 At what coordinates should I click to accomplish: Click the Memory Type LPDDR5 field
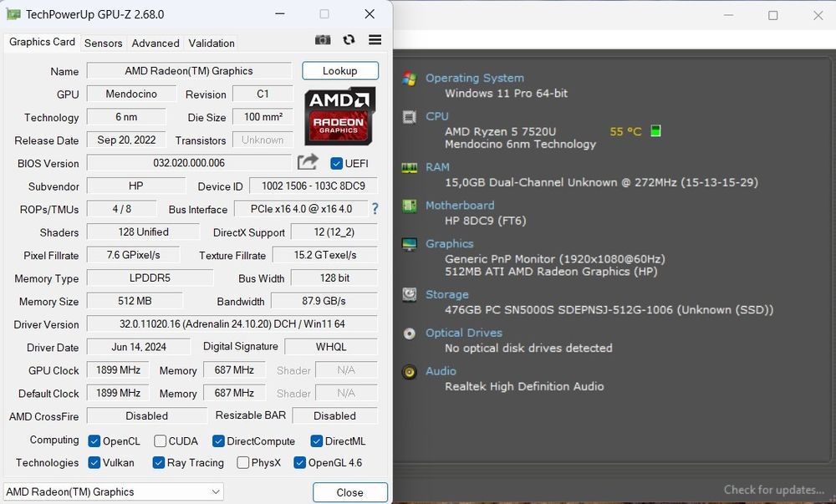tap(150, 278)
